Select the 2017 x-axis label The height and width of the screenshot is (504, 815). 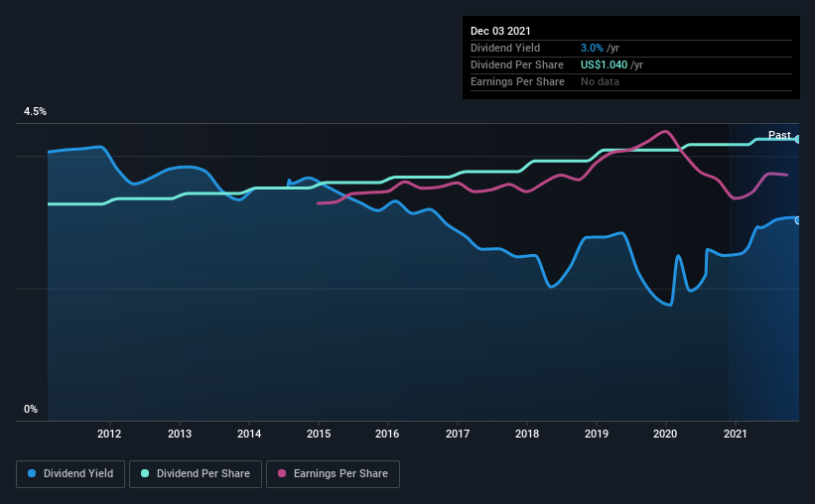coord(458,434)
